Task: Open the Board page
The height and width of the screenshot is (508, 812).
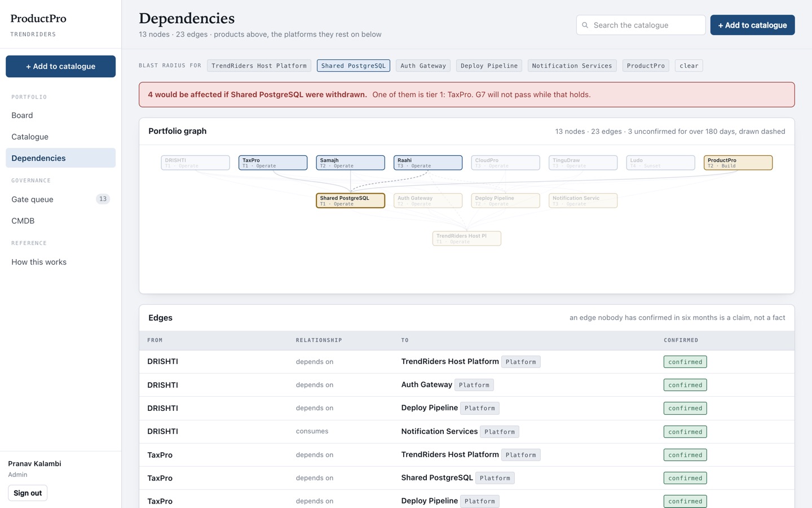Action: coord(60,115)
